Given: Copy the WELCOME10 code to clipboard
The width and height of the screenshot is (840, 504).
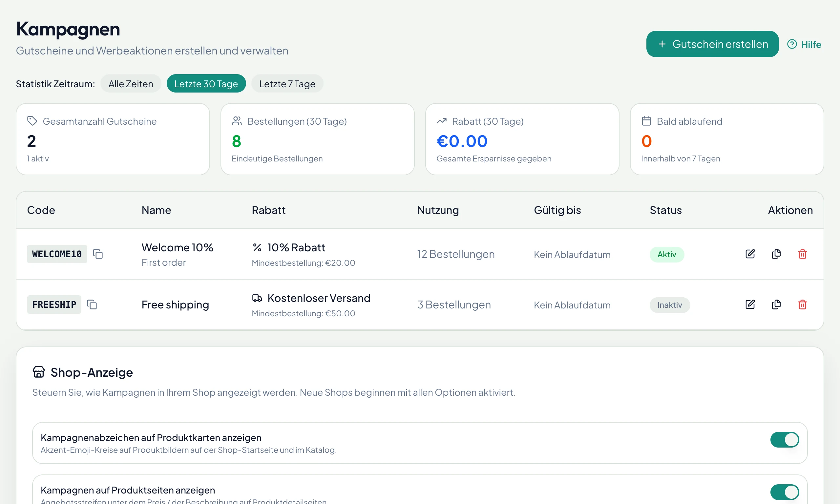Looking at the screenshot, I should point(98,254).
